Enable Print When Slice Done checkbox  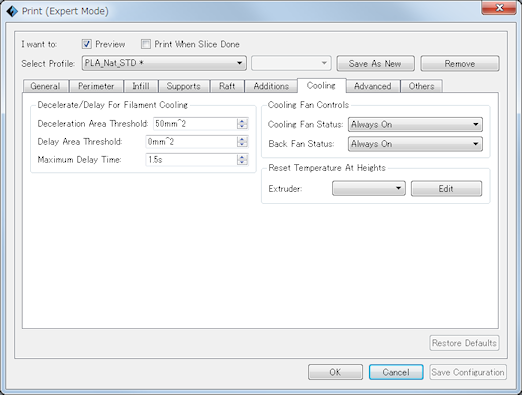(146, 44)
